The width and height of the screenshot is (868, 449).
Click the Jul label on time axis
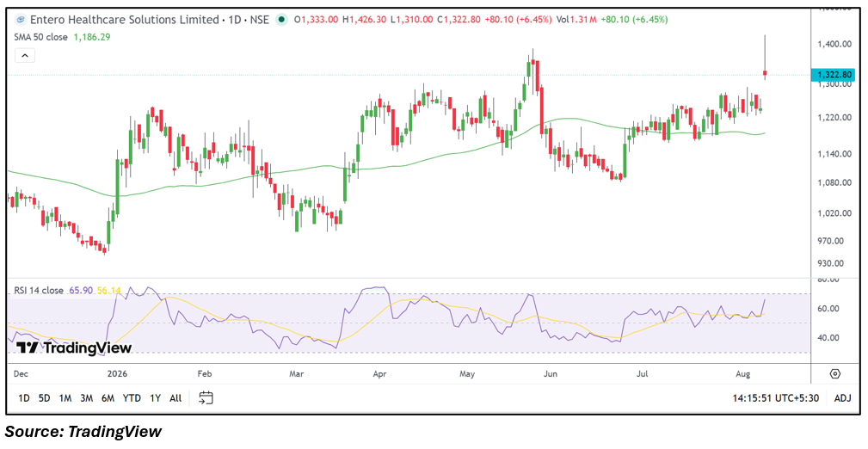[x=642, y=373]
